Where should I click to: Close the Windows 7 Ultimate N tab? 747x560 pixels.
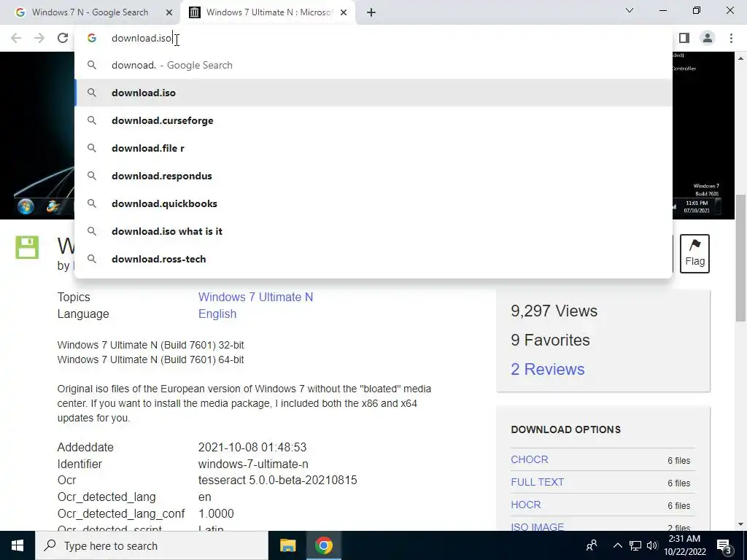click(x=344, y=12)
